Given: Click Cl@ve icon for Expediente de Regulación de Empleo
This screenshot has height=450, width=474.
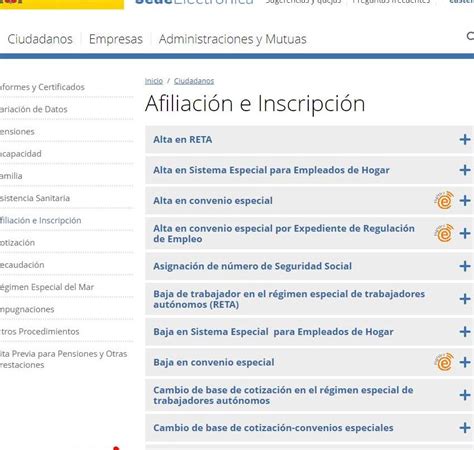Looking at the screenshot, I should point(444,233).
